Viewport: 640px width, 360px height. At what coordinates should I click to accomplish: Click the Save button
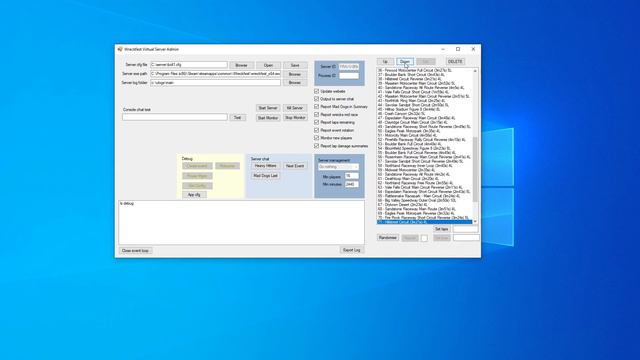coord(295,65)
